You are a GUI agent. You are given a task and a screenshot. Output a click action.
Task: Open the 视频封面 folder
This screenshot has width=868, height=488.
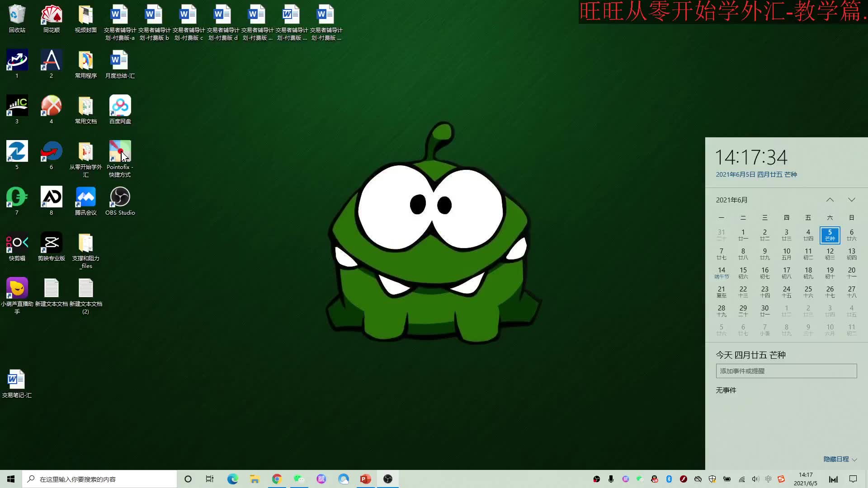tap(85, 19)
